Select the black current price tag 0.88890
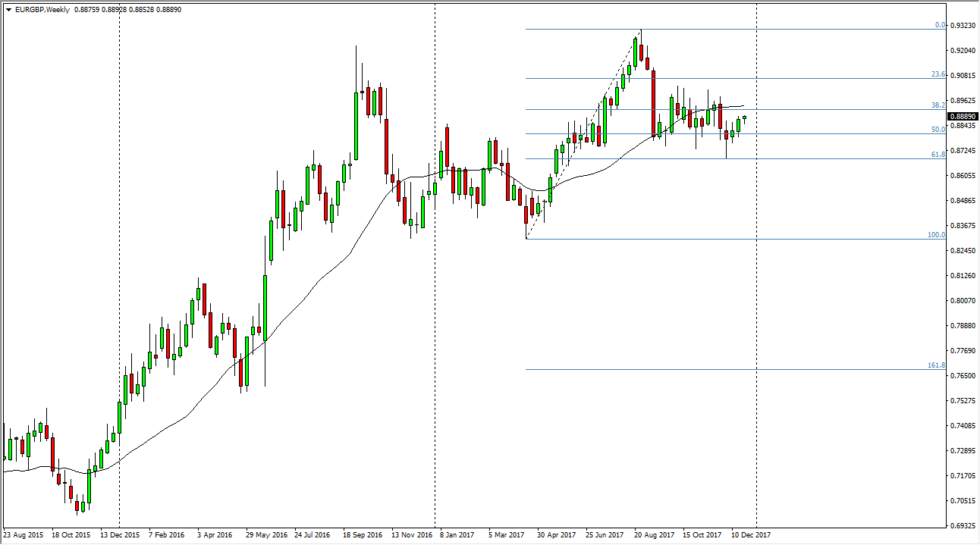The height and width of the screenshot is (545, 980). tap(963, 117)
